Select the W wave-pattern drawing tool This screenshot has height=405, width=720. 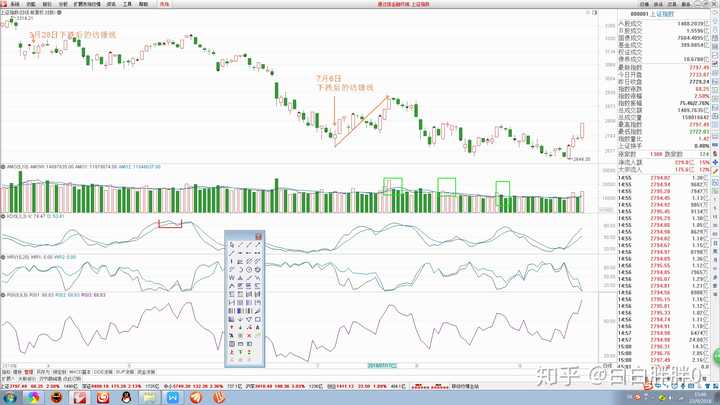pyautogui.click(x=232, y=277)
